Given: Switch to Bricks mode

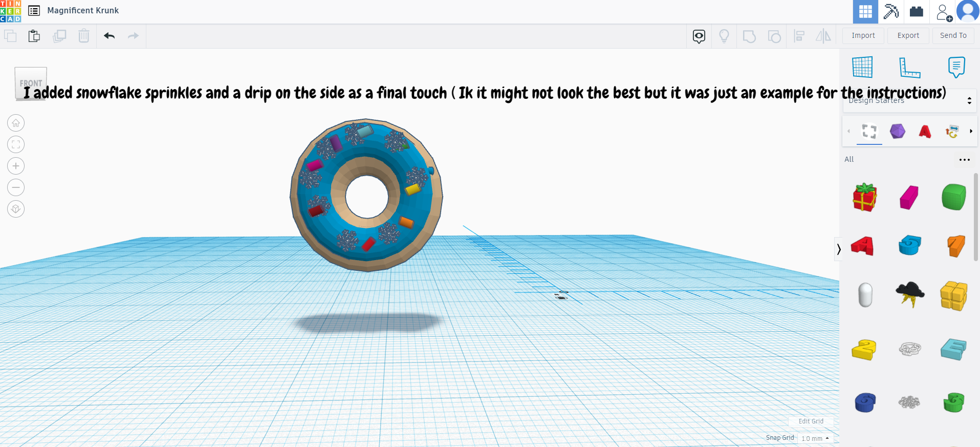Looking at the screenshot, I should click(x=917, y=11).
